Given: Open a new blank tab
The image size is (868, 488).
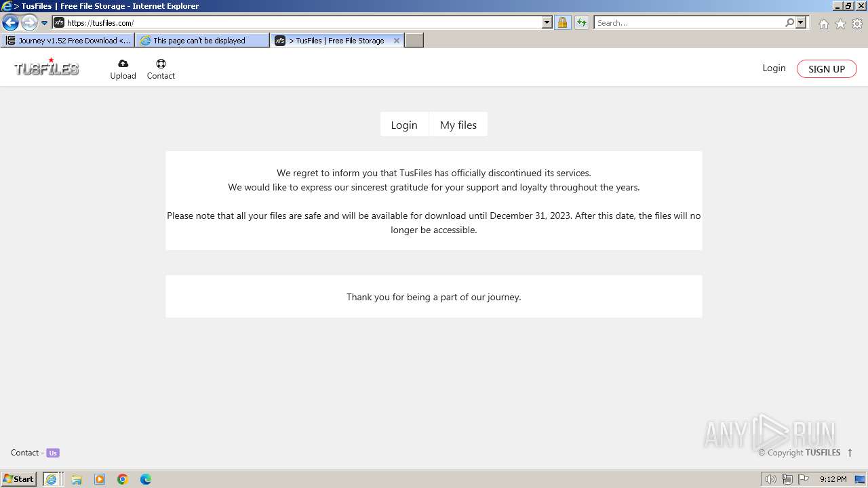Looking at the screenshot, I should point(414,41).
